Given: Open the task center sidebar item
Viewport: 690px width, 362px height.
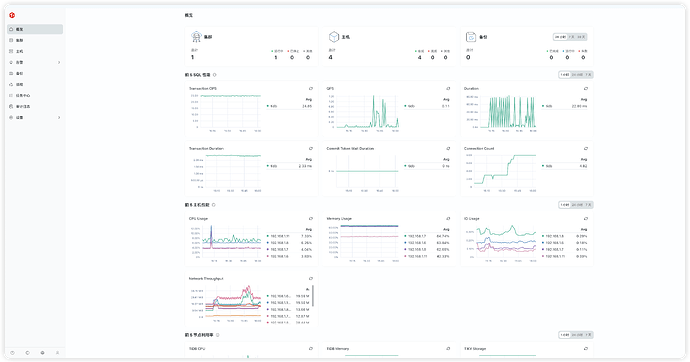Looking at the screenshot, I should 35,95.
